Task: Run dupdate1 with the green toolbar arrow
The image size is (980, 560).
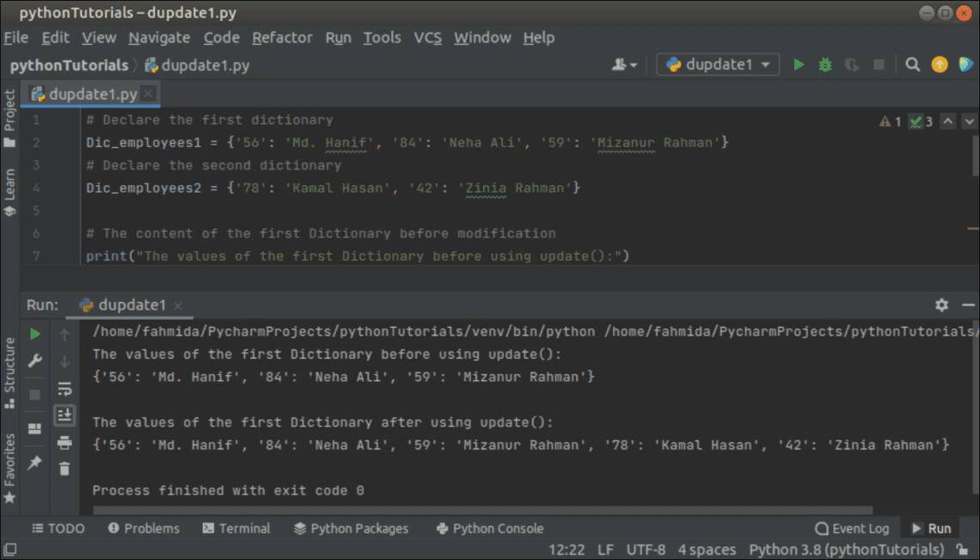Action: 798,65
